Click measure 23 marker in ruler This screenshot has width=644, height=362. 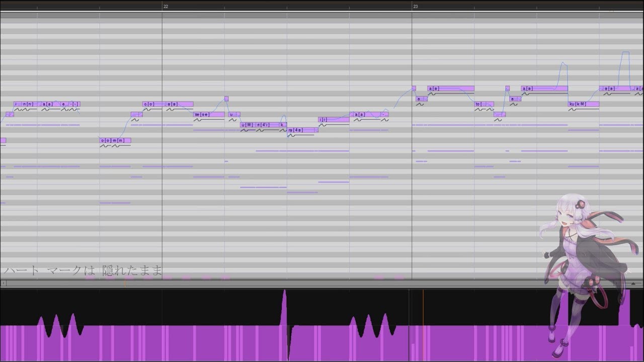415,7
